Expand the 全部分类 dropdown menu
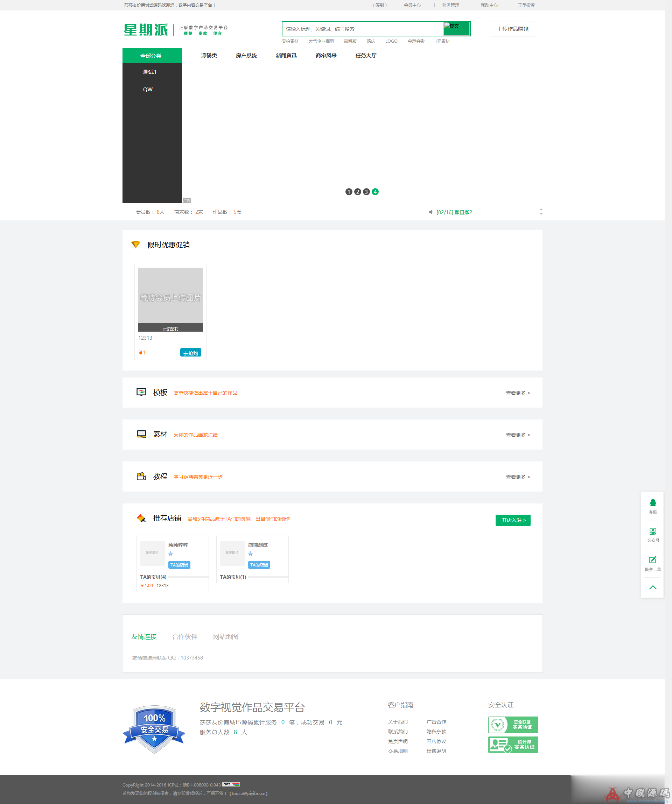The image size is (672, 804). click(x=152, y=55)
